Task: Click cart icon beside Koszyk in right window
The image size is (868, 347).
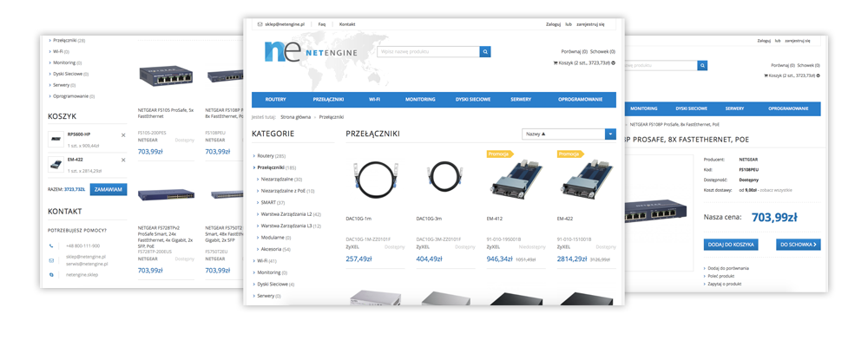Action: coord(766,75)
